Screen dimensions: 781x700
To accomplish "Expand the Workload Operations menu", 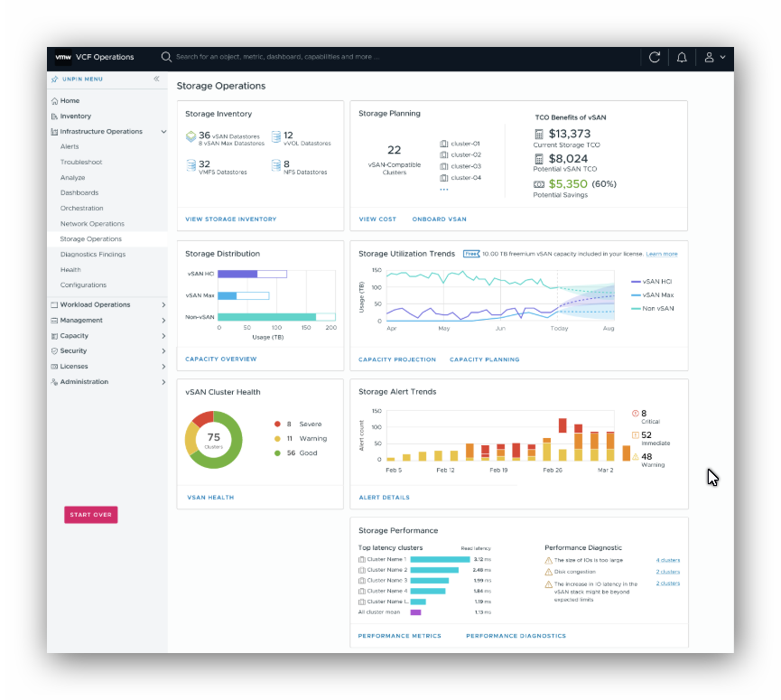I will pyautogui.click(x=163, y=305).
